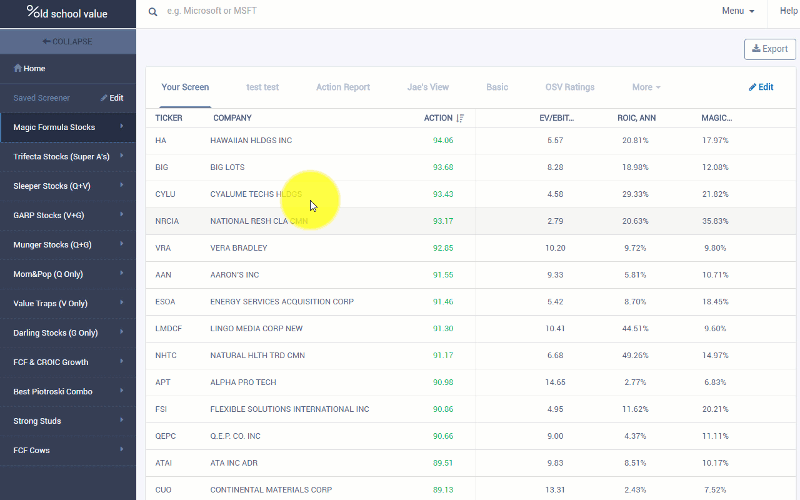Click company NATURAL HLTH TRD CMN

point(258,356)
